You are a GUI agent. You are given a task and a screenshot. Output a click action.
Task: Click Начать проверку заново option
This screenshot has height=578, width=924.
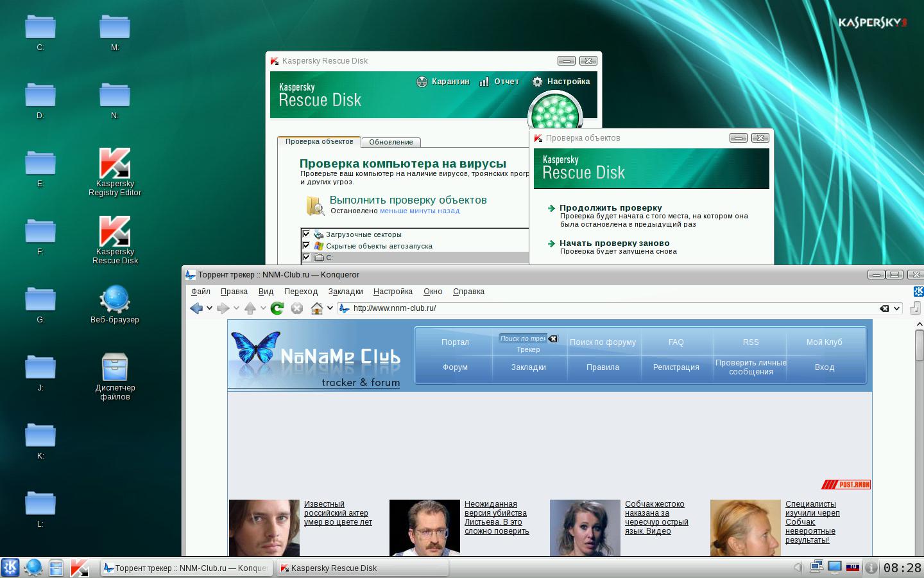(614, 243)
